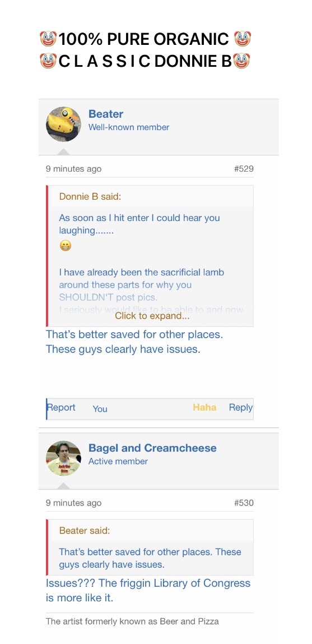Report post number 529
Viewport: 312px width, 644px height.
pyautogui.click(x=61, y=407)
